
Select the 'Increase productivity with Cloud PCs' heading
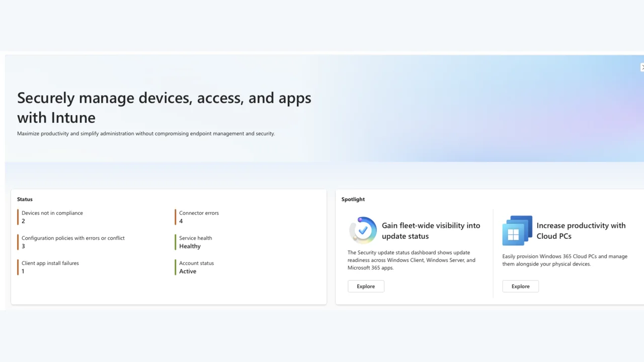point(581,231)
